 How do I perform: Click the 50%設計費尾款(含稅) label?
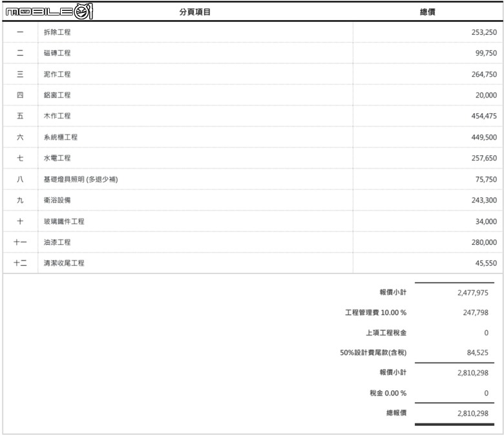point(373,353)
